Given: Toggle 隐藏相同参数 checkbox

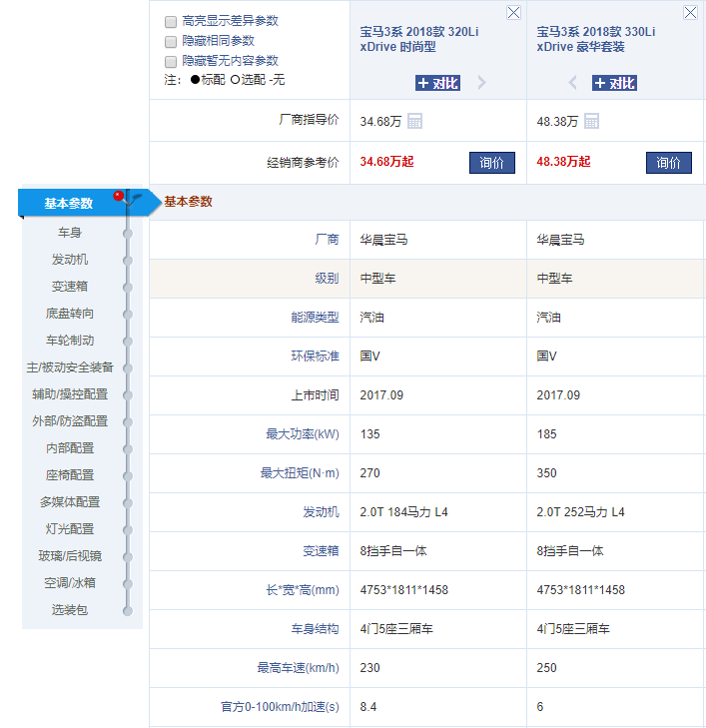Looking at the screenshot, I should tap(171, 42).
